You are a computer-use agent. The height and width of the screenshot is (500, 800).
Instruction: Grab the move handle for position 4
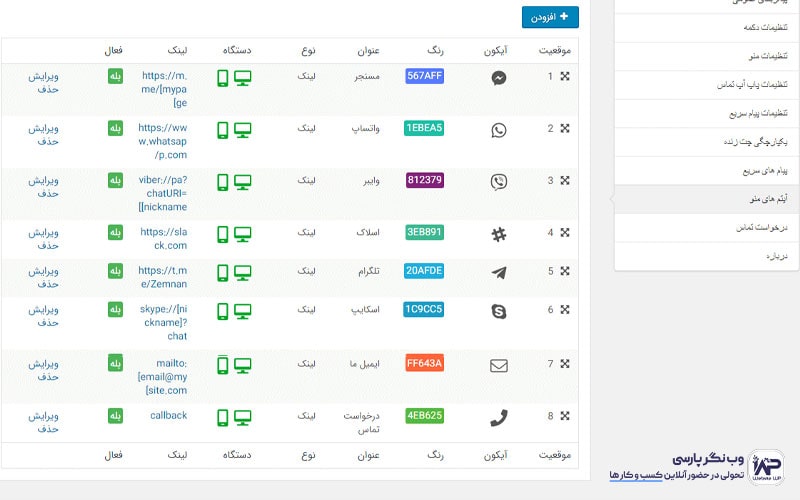click(565, 232)
